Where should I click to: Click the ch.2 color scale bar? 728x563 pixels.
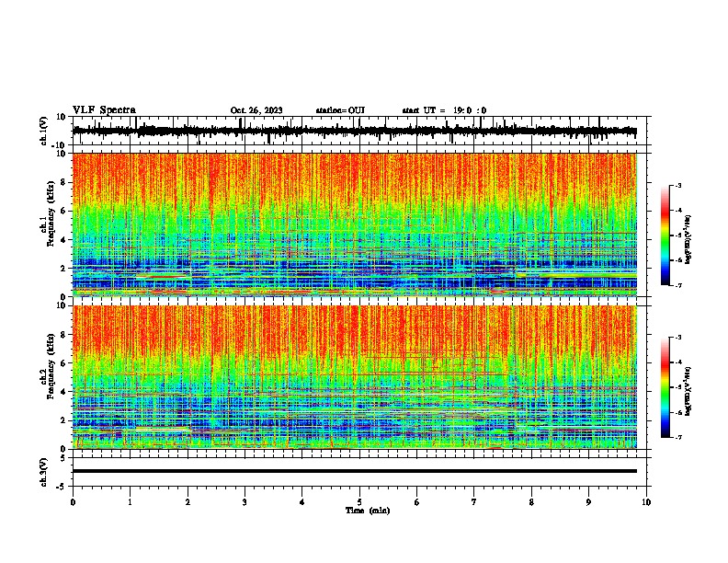(x=665, y=387)
